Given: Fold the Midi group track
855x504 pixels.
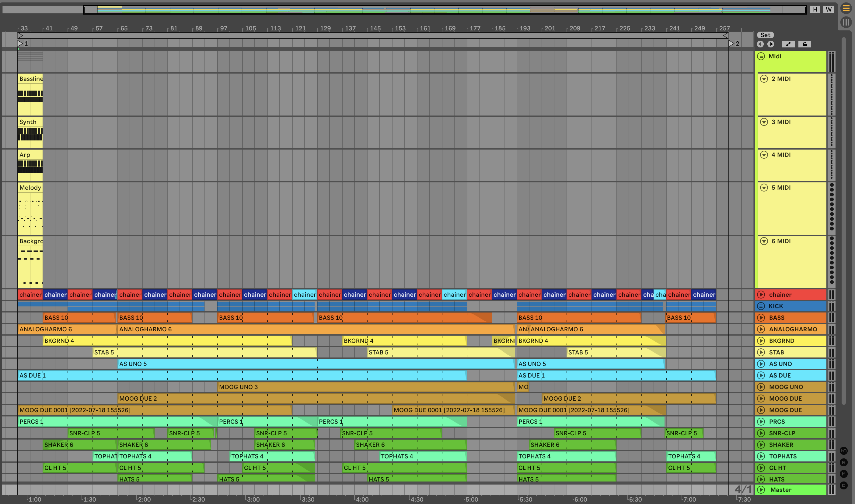Looking at the screenshot, I should 761,56.
